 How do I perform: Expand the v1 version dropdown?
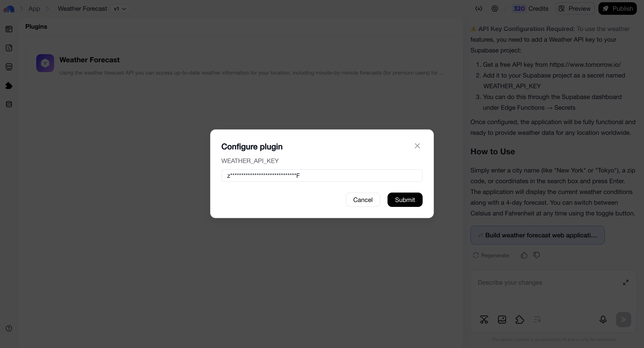tap(120, 9)
